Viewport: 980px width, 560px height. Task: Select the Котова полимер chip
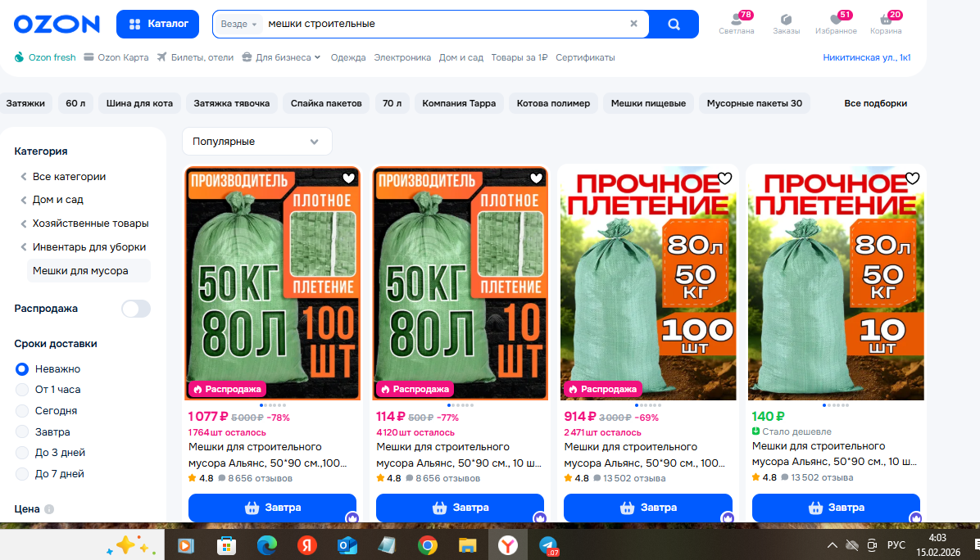pyautogui.click(x=553, y=103)
